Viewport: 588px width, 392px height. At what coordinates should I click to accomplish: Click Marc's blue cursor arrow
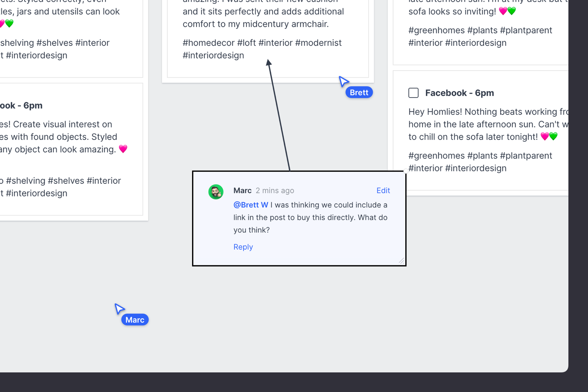pos(119,309)
